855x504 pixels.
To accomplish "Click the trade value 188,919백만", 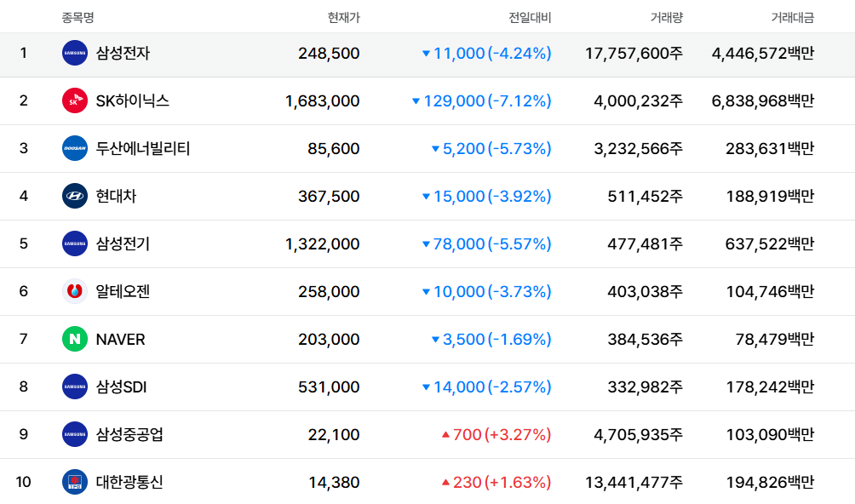I will coord(770,196).
